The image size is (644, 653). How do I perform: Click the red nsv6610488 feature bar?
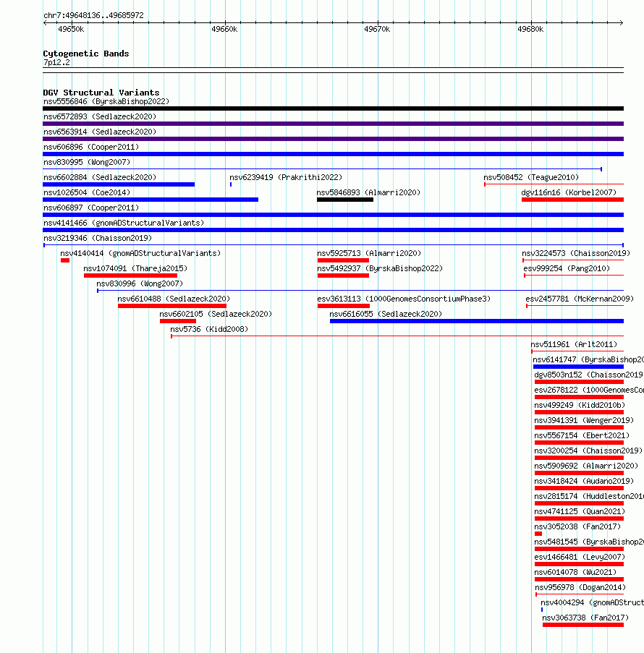[172, 306]
